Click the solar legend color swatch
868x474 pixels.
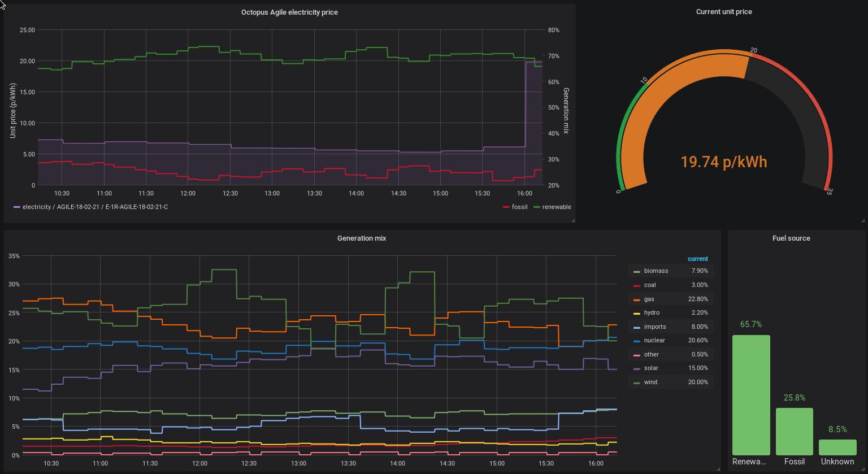point(637,368)
